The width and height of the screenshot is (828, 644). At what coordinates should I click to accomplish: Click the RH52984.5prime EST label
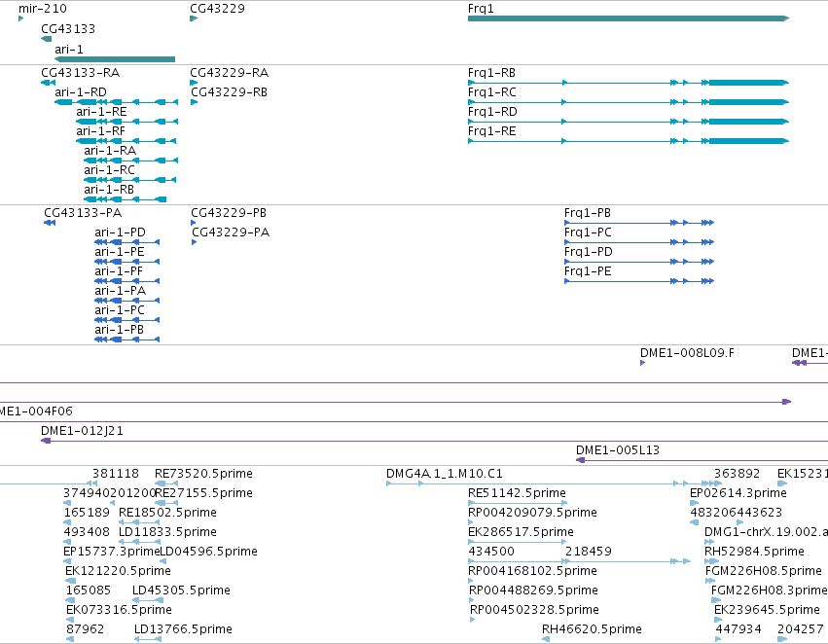click(754, 552)
